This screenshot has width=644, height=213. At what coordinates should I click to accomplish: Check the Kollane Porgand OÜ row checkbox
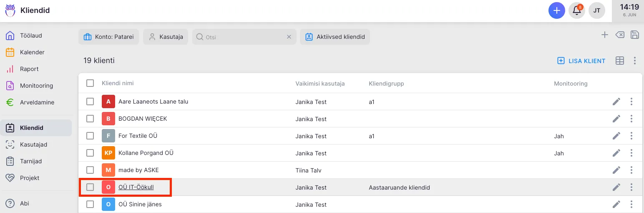click(90, 153)
